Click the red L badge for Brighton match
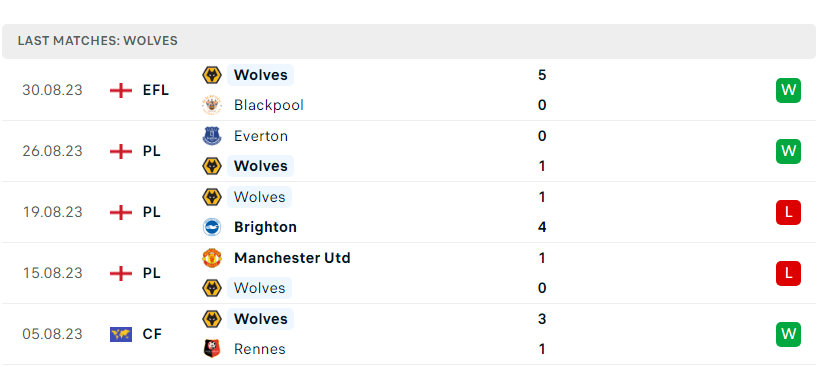 [x=788, y=212]
